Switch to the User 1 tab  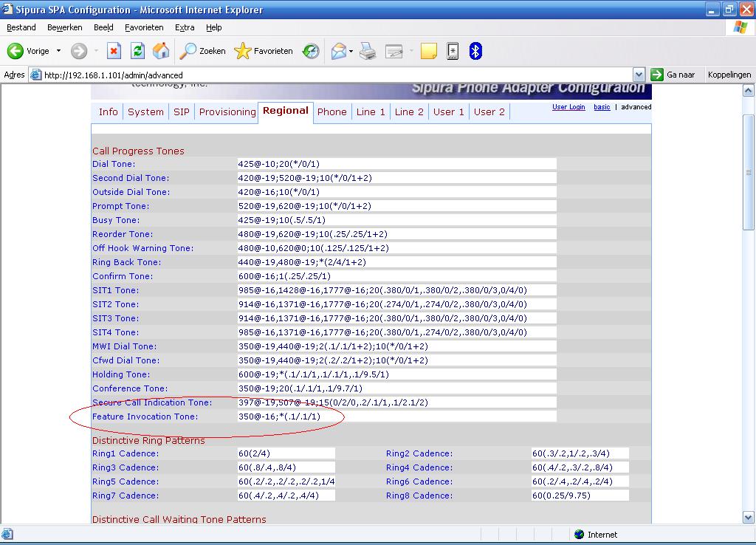coord(448,112)
